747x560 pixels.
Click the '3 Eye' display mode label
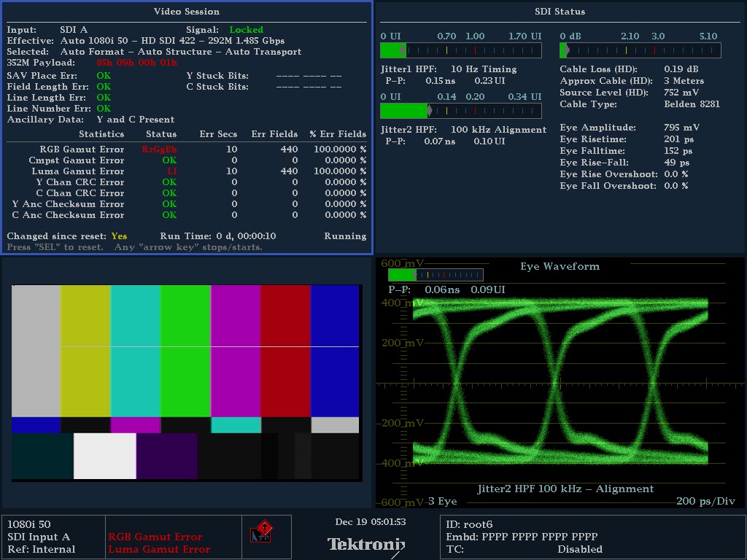pos(443,501)
